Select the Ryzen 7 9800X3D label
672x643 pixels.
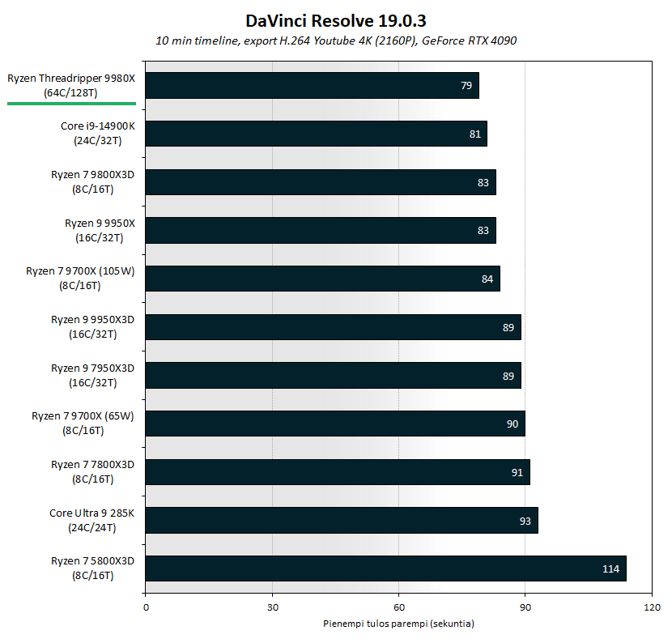click(92, 181)
